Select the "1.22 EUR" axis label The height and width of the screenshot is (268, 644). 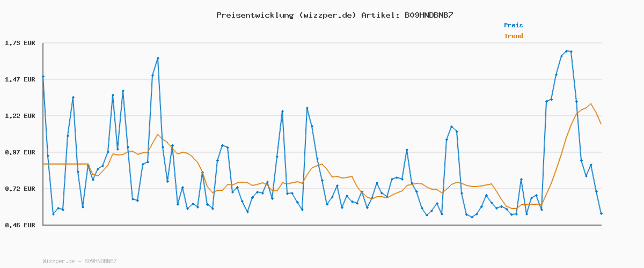click(20, 116)
